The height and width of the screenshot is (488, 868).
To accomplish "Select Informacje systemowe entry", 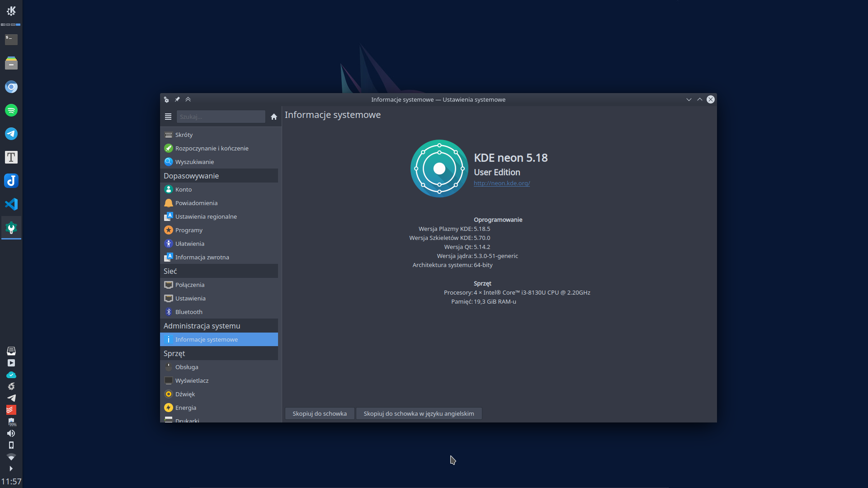I will coord(219,339).
